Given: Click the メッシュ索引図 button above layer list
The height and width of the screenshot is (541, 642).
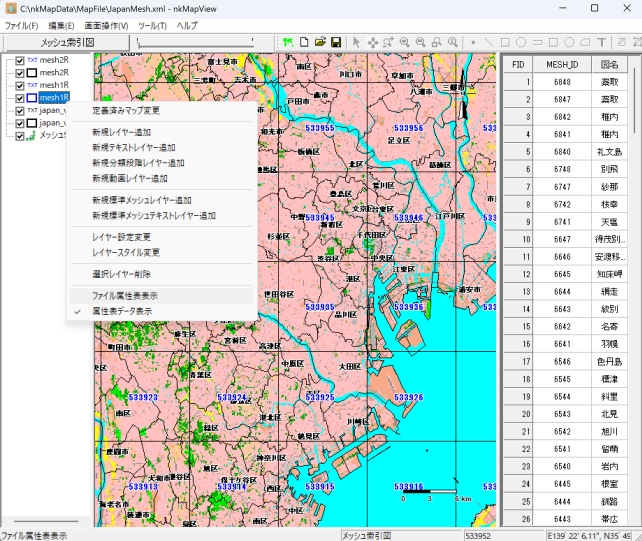Looking at the screenshot, I should 66,43.
